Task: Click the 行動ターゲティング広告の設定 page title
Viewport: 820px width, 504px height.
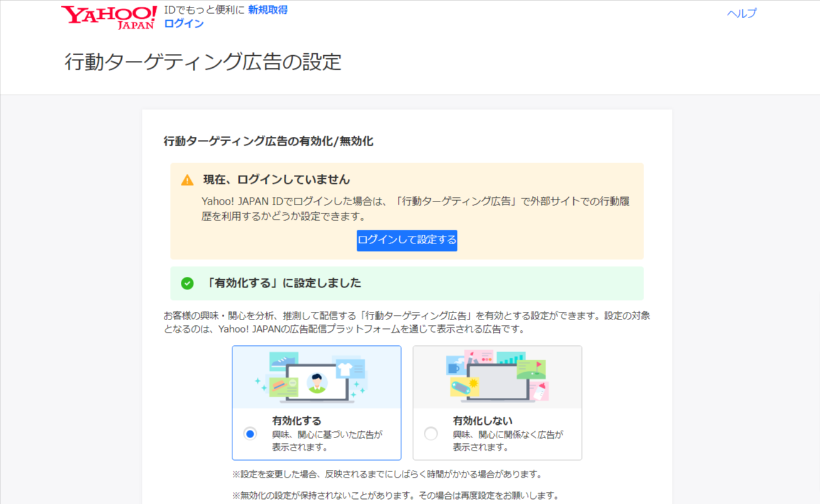Action: [203, 62]
